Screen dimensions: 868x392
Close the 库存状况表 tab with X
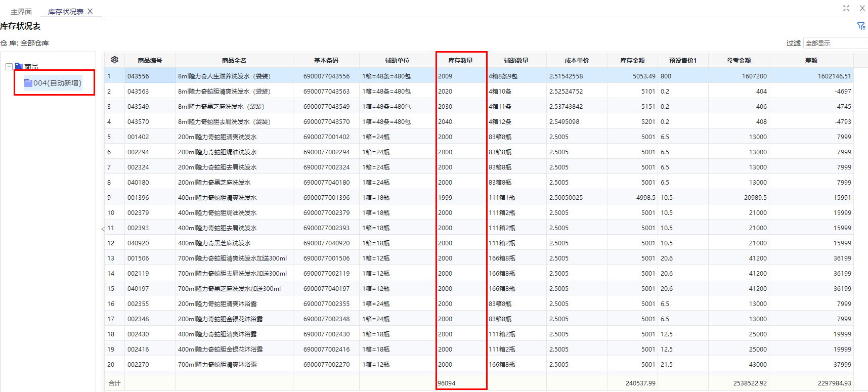click(90, 11)
